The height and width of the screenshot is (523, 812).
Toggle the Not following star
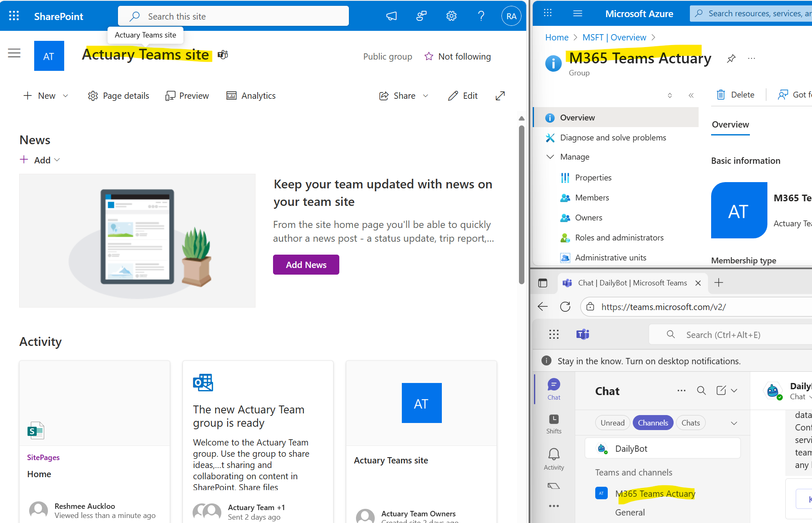pos(429,57)
